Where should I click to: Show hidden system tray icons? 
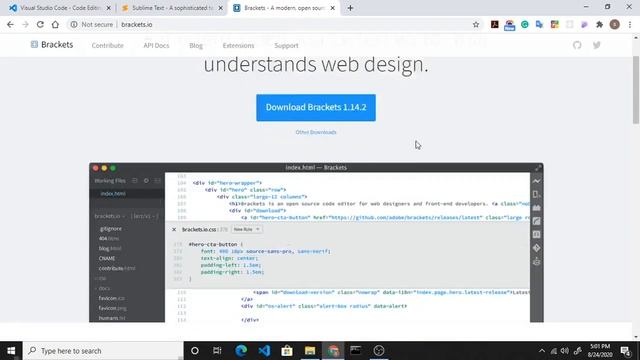point(542,351)
